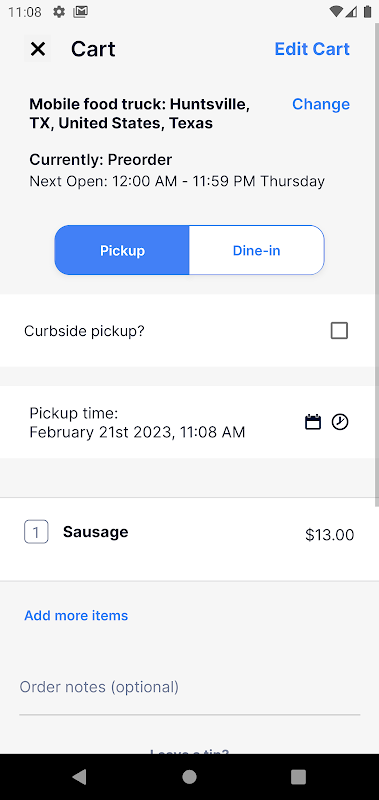Open the pickup date calendar icon

click(313, 422)
